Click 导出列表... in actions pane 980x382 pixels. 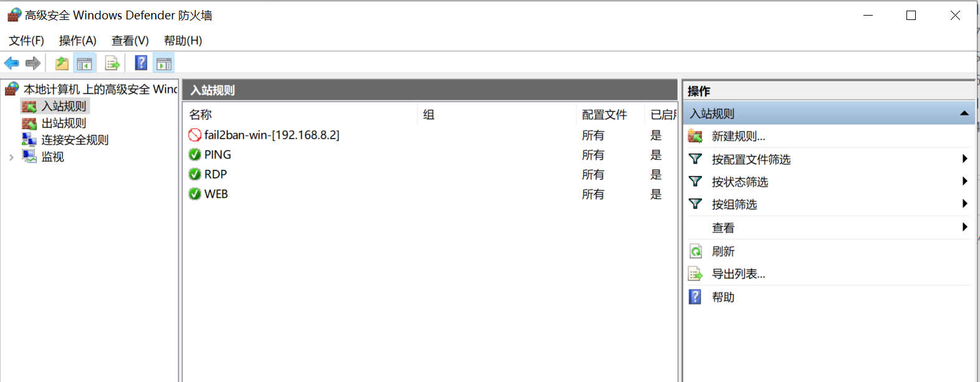tap(739, 274)
